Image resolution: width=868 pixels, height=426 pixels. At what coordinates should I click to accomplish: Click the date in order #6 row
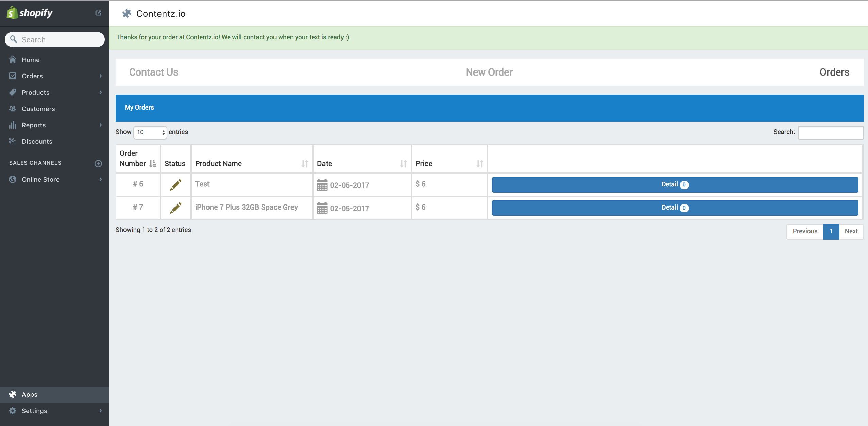350,185
